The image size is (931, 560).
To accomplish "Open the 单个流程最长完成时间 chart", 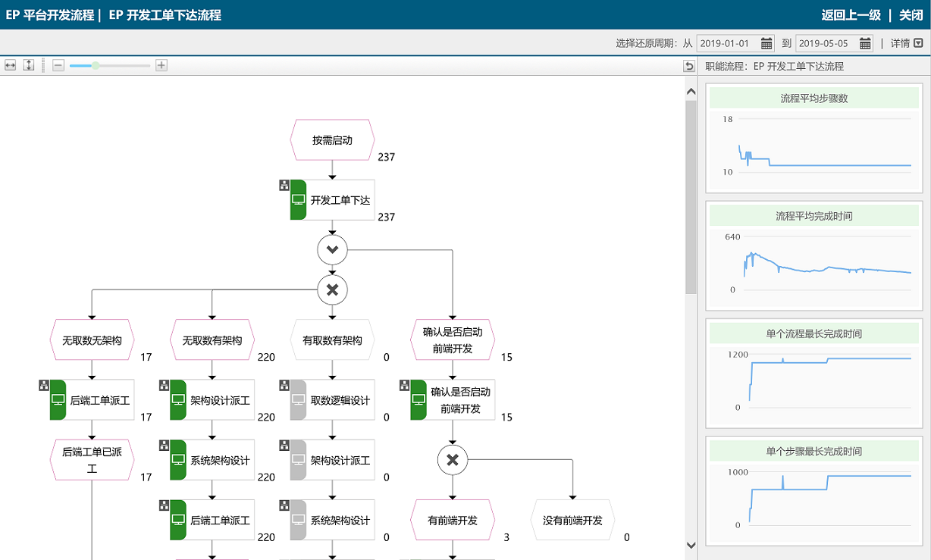I will 814,373.
